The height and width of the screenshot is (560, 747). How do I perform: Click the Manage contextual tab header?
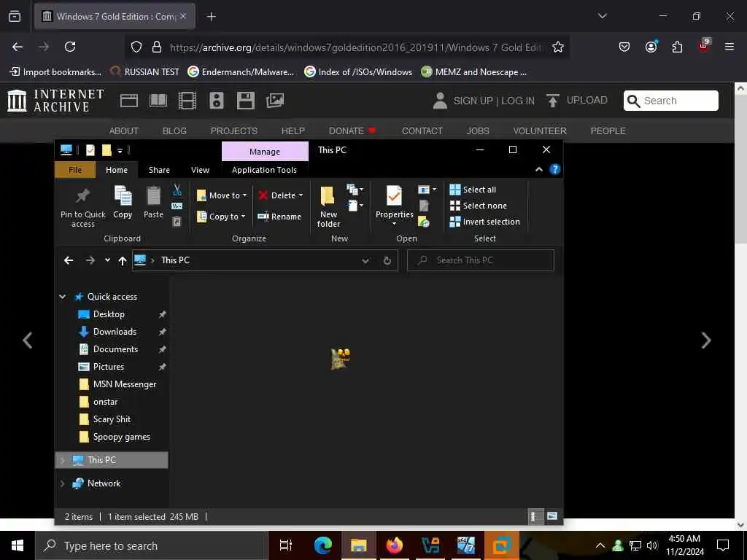click(265, 152)
